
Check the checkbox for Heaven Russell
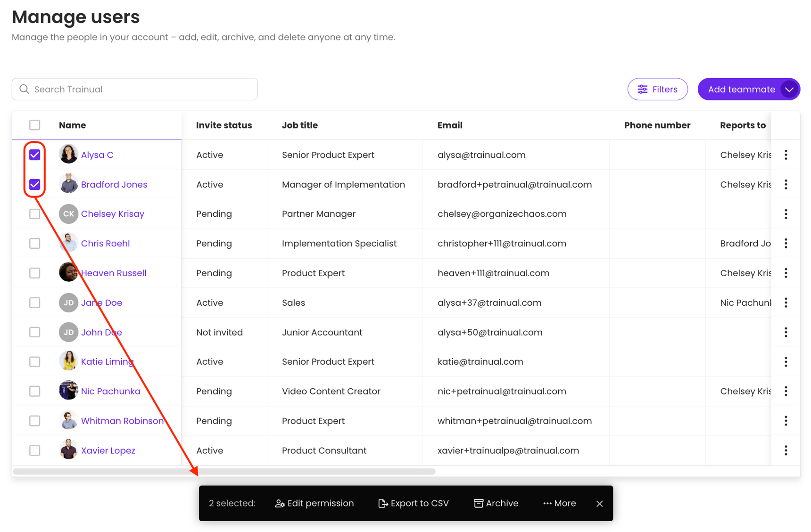click(x=34, y=273)
